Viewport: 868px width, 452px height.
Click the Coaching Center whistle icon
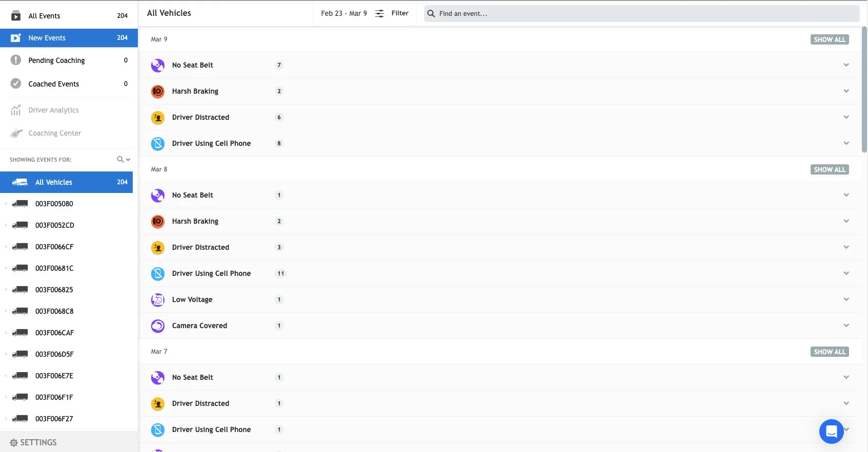pyautogui.click(x=16, y=133)
